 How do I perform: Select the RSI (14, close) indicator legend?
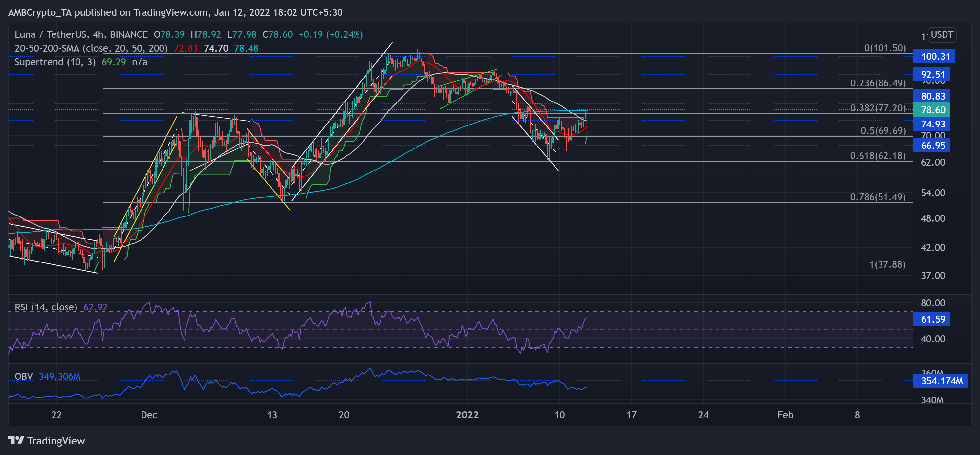46,307
